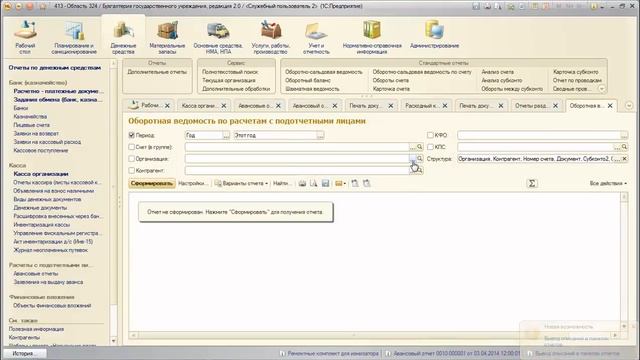
Task: Click the report area vertical scrollbar
Action: tap(624, 261)
